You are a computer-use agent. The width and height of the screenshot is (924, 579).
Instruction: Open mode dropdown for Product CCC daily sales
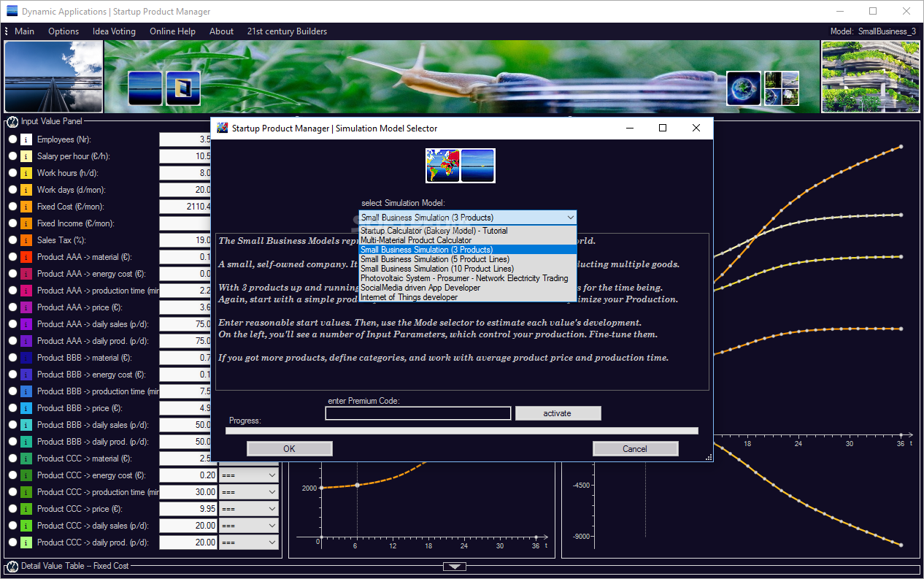click(x=249, y=526)
